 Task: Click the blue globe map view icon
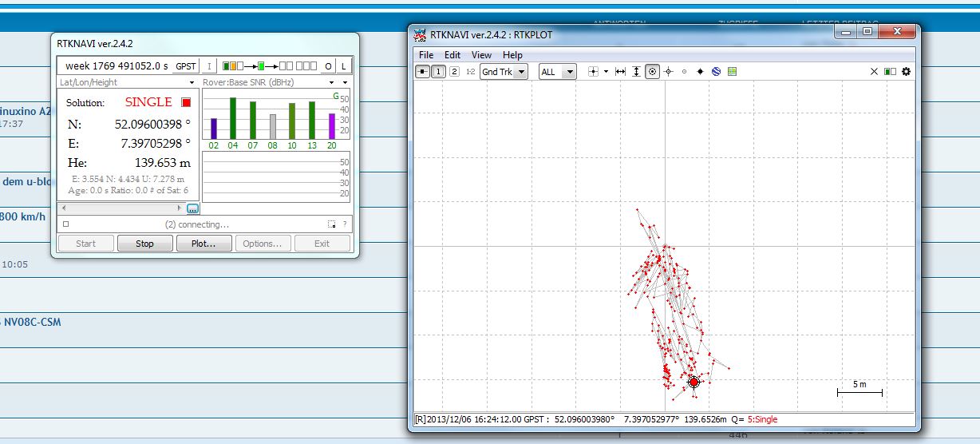point(716,72)
